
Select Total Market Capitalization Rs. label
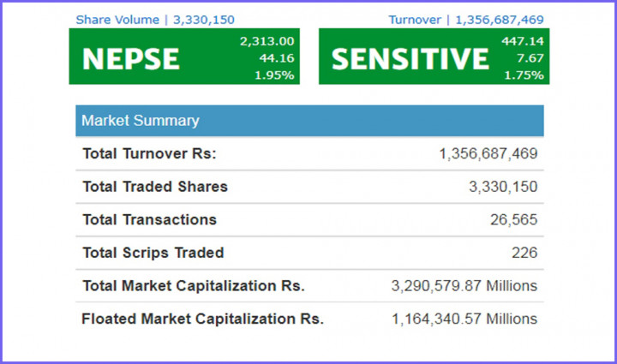194,286
